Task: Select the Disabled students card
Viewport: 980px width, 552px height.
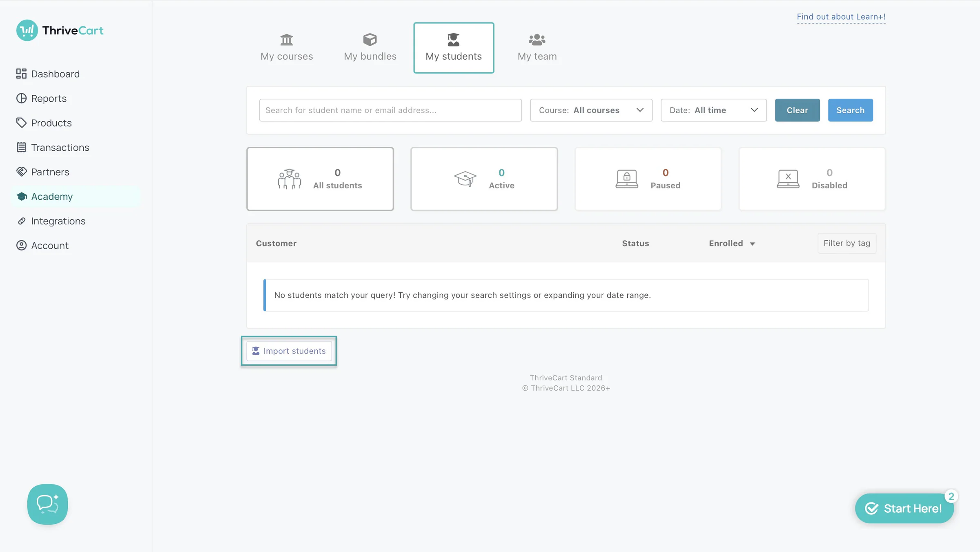Action: (812, 179)
